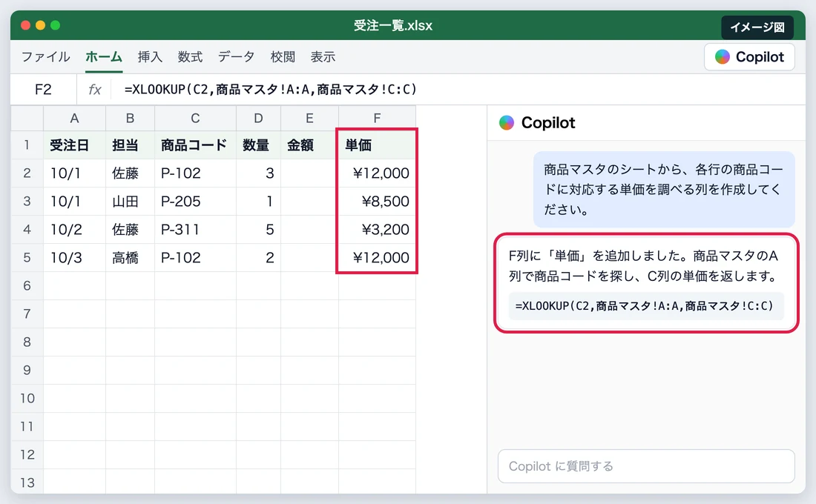Viewport: 816px width, 504px height.
Task: Click the 数量 header cell
Action: pos(259,145)
